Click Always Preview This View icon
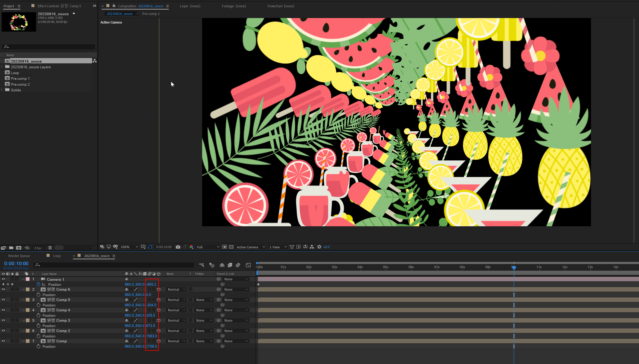 (102, 247)
